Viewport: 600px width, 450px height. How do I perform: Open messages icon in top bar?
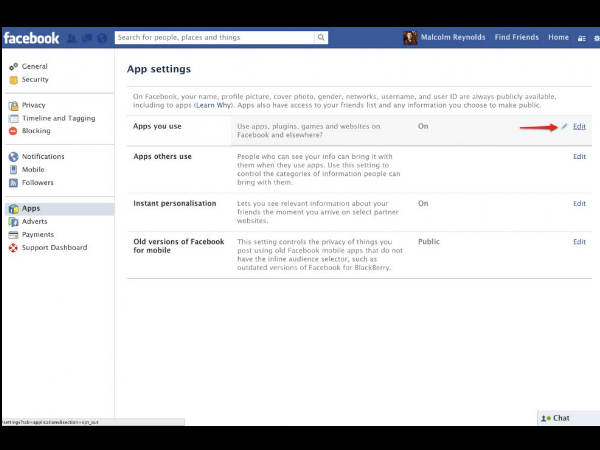pyautogui.click(x=87, y=38)
